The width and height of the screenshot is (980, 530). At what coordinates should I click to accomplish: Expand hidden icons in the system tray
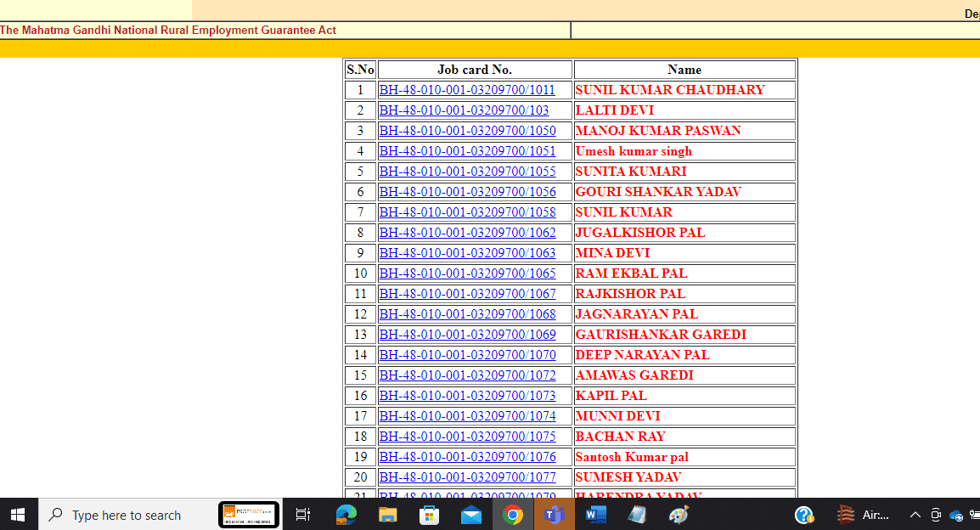pyautogui.click(x=915, y=514)
